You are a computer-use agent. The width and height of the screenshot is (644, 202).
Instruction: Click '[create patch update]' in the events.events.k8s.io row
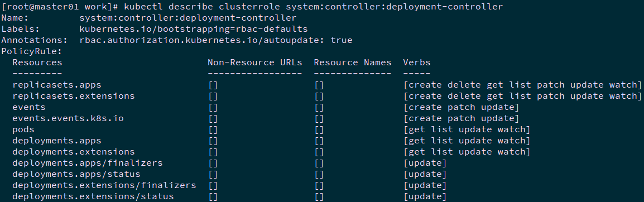[x=461, y=118]
